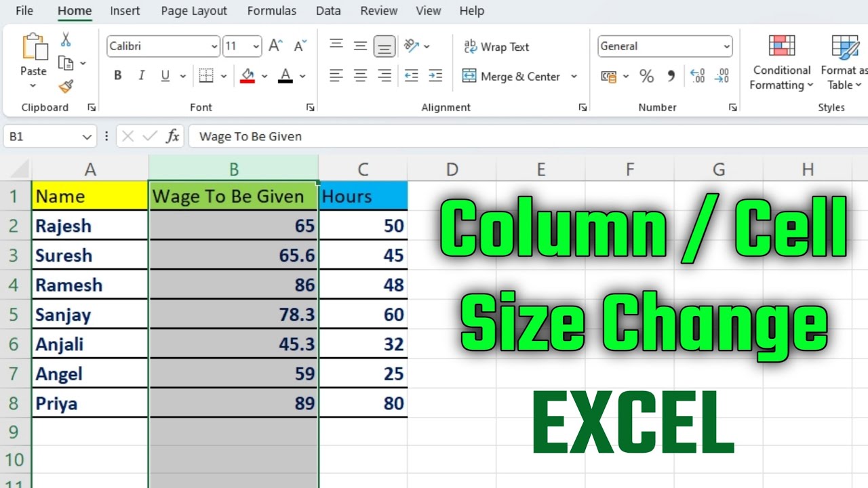
Task: Toggle Merge & Center
Action: (x=513, y=77)
